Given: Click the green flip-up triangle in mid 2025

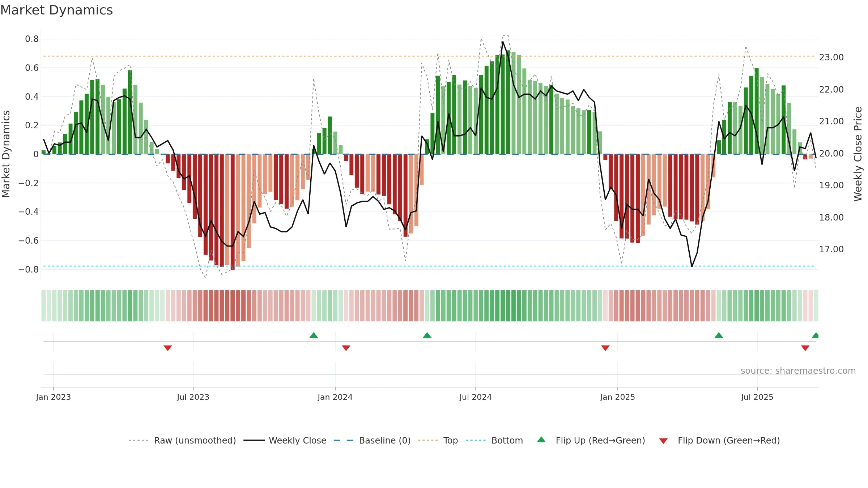Looking at the screenshot, I should point(719,335).
